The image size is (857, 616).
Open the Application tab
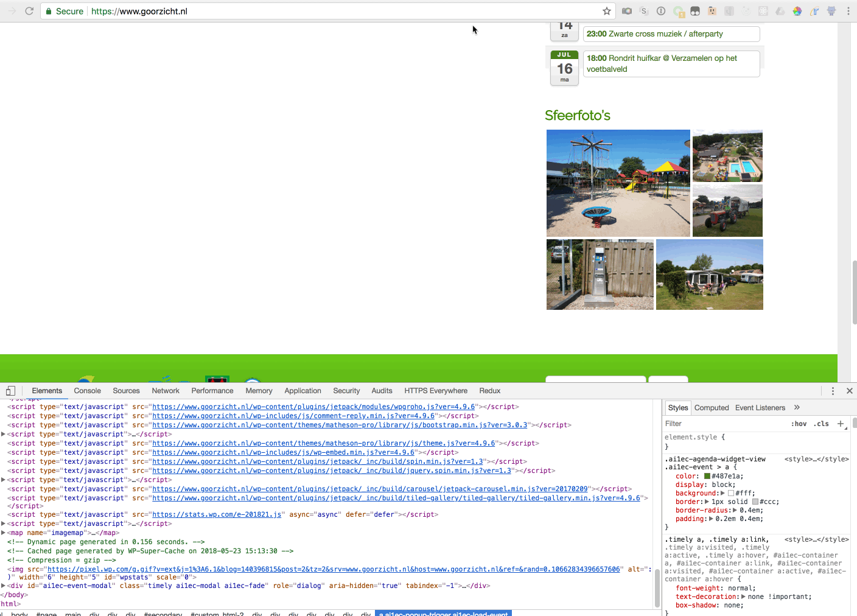point(303,391)
